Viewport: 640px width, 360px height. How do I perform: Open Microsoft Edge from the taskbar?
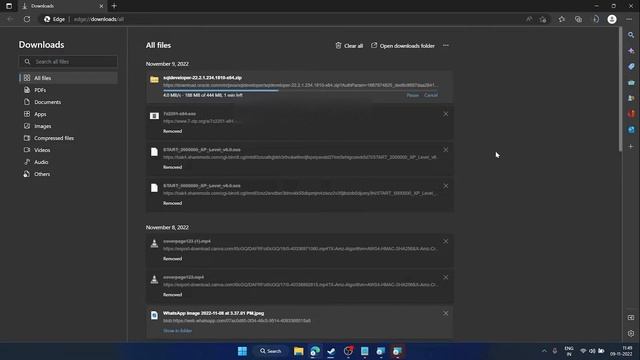pyautogui.click(x=315, y=351)
